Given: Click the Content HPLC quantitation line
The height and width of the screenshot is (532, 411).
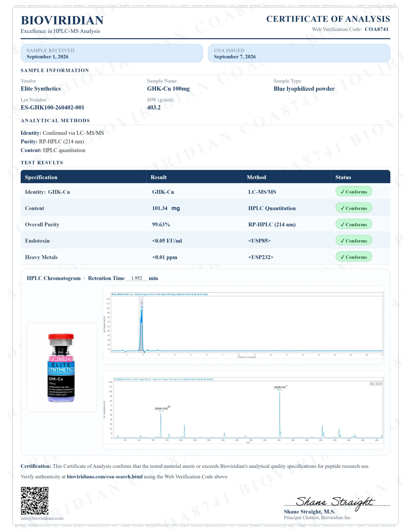Looking at the screenshot, I should (53, 150).
